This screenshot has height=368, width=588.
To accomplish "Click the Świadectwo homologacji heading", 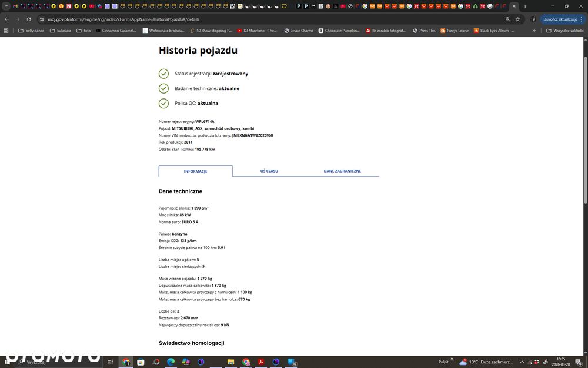I will (x=191, y=343).
